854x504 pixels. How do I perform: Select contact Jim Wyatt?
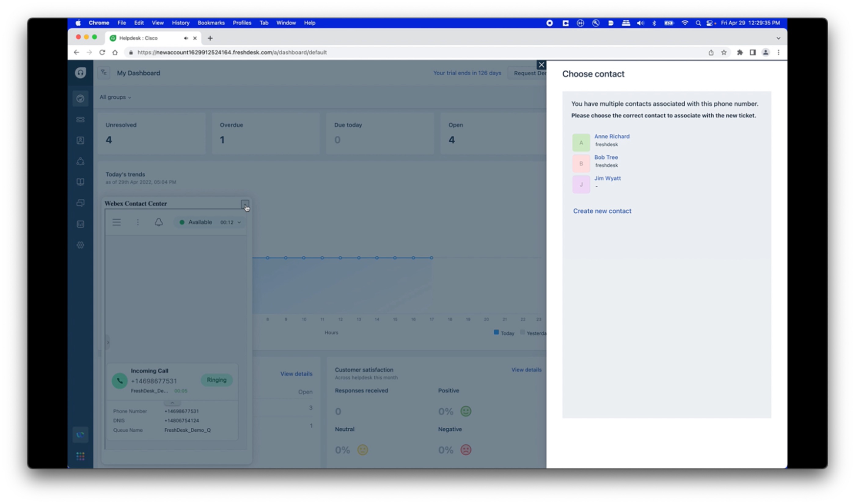pyautogui.click(x=607, y=178)
